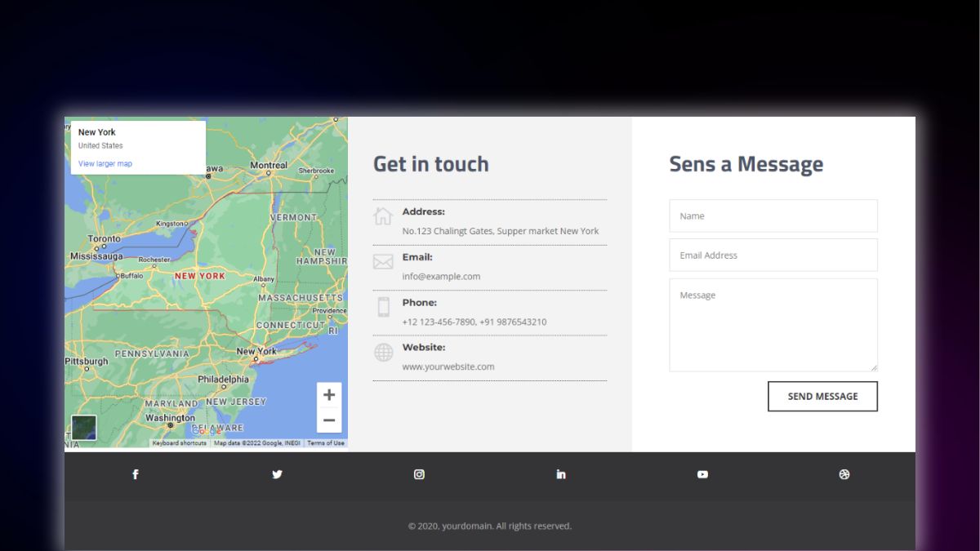Image resolution: width=980 pixels, height=551 pixels.
Task: Click the mobile phone icon beside Phone
Action: [x=384, y=307]
